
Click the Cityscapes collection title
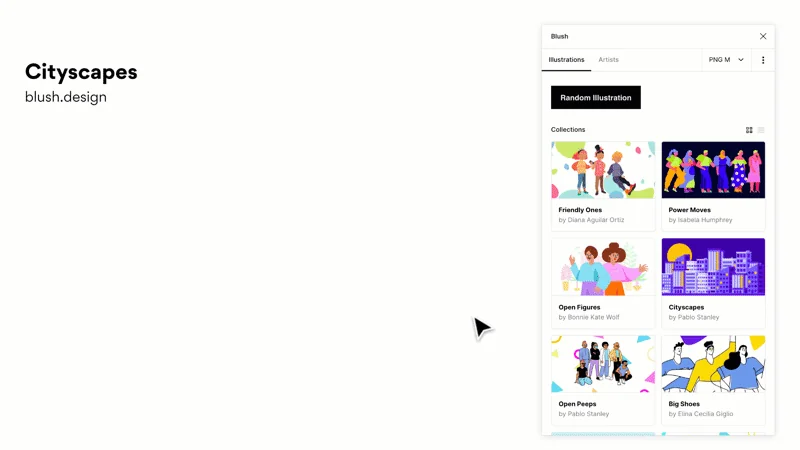[686, 307]
